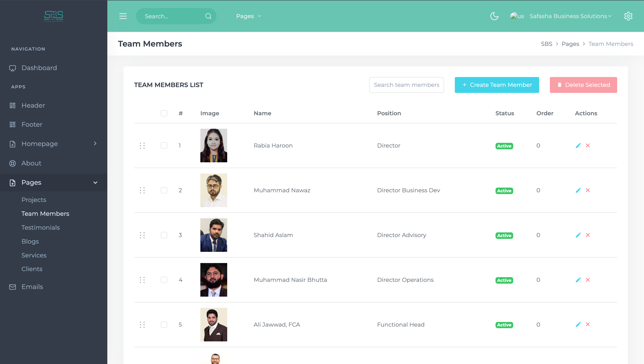Open the Blogs submenu item
644x364 pixels.
tap(30, 241)
